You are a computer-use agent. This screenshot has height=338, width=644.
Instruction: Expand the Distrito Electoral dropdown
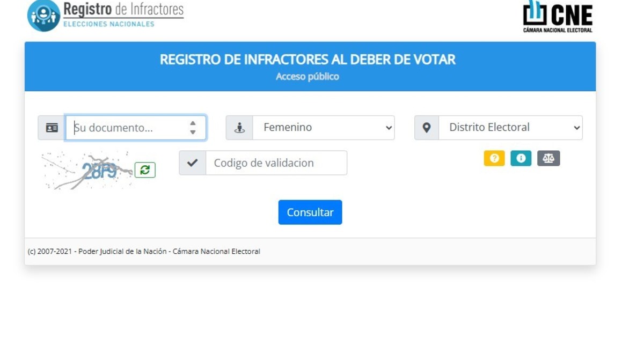[x=510, y=128]
